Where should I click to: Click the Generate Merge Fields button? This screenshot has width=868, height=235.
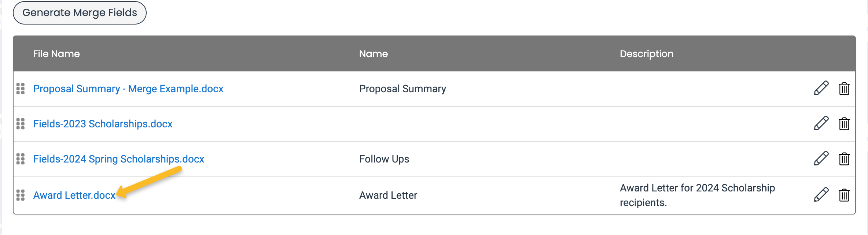click(x=80, y=13)
